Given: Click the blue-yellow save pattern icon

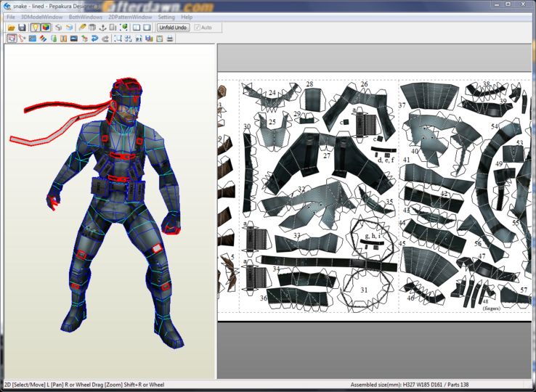Looking at the screenshot, I should click(149, 38).
